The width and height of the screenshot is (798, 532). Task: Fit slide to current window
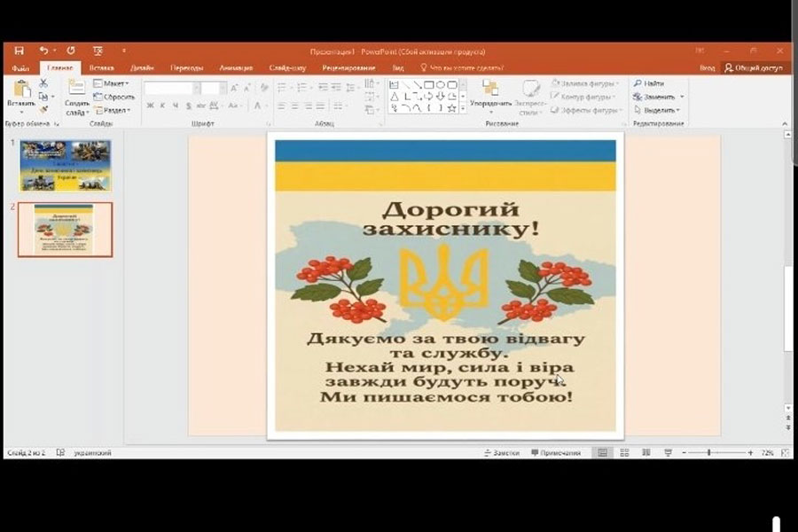pos(785,452)
